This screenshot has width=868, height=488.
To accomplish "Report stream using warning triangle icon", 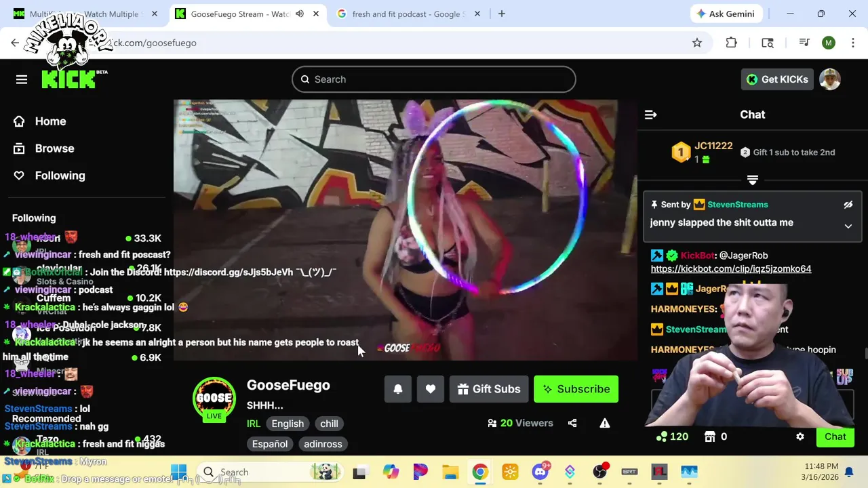I will pyautogui.click(x=605, y=423).
